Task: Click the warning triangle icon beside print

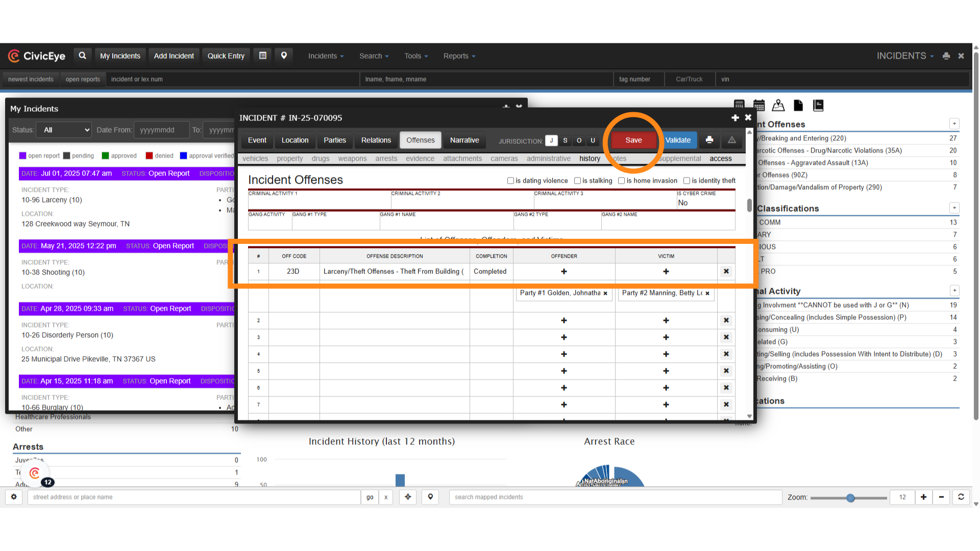Action: pos(732,140)
